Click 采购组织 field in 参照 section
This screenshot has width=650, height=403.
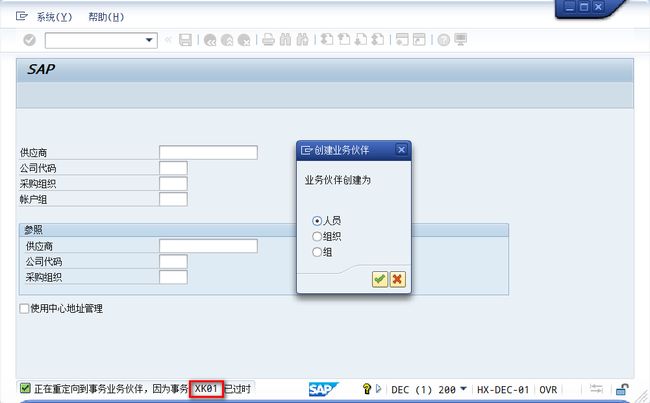coord(173,277)
